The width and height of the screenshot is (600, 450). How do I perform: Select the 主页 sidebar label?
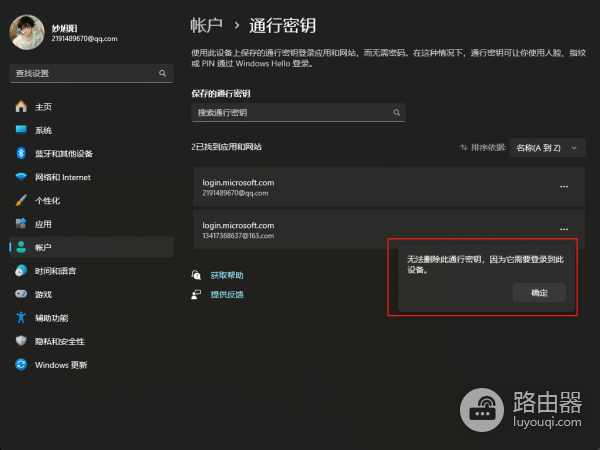(x=43, y=107)
